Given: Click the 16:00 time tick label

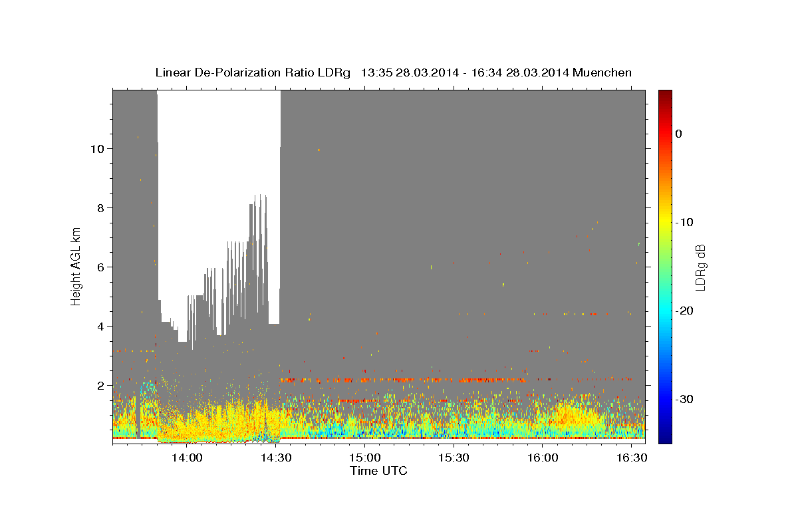Looking at the screenshot, I should (543, 458).
